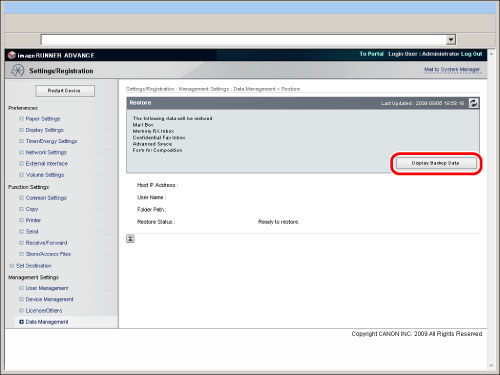
Task: Select Data Management in the sidebar
Action: click(47, 322)
